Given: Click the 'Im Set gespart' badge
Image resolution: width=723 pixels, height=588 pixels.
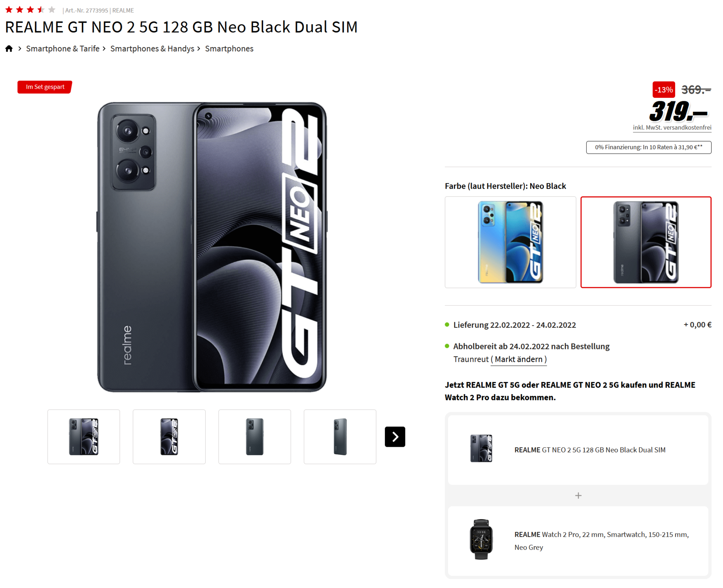Looking at the screenshot, I should click(x=45, y=87).
